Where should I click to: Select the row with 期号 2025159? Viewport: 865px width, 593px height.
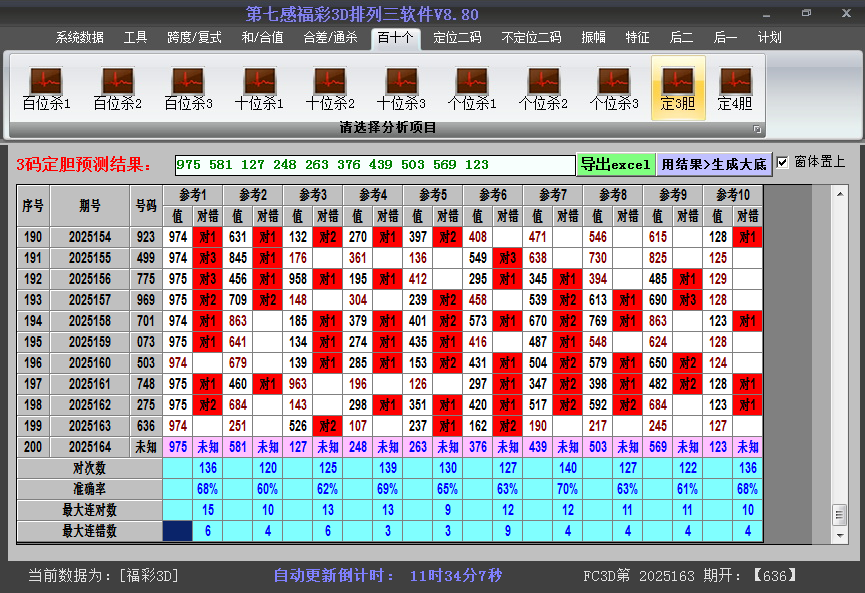click(x=389, y=342)
